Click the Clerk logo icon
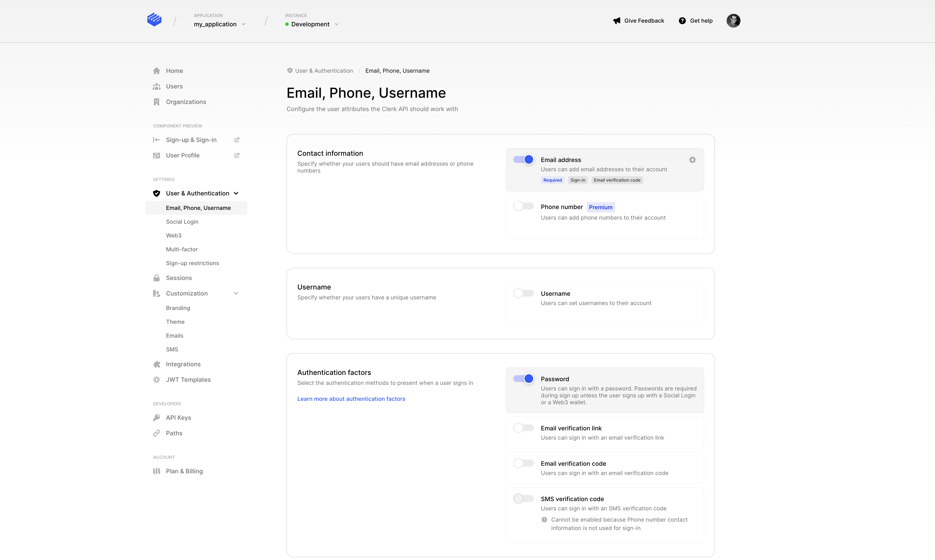 tap(154, 20)
